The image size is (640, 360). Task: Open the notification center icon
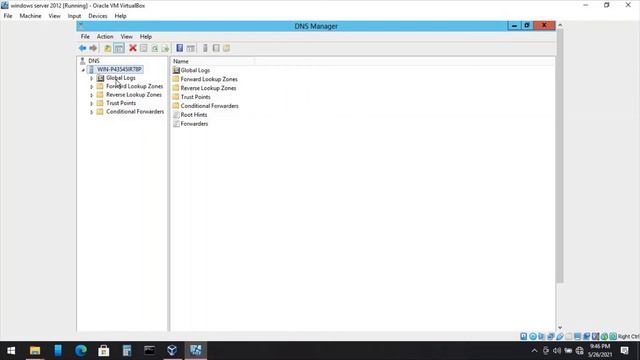[624, 351]
